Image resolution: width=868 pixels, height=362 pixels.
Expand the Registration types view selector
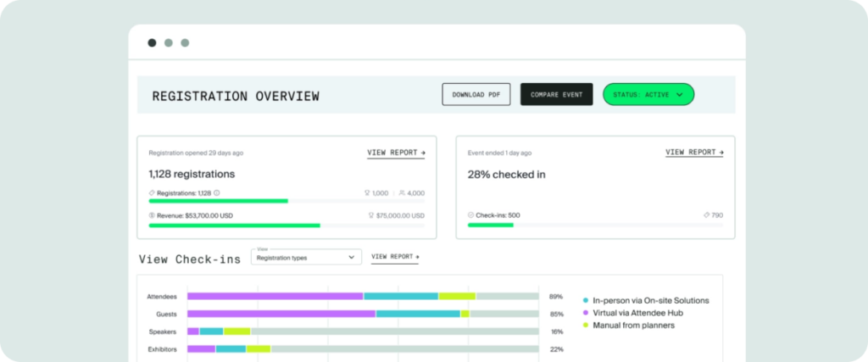(306, 258)
